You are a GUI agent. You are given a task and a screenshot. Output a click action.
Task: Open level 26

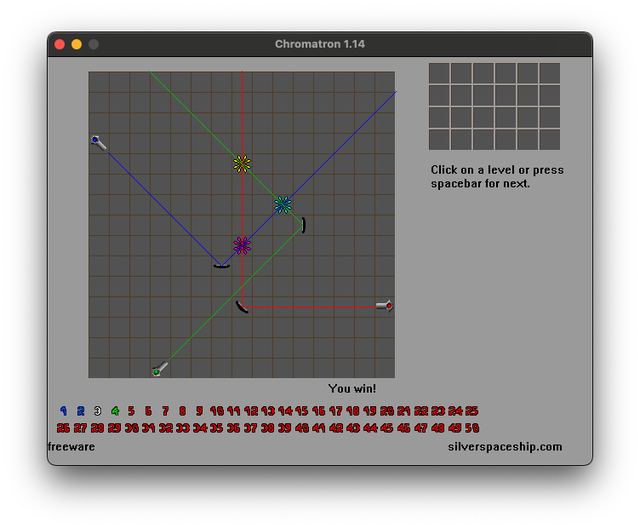point(63,428)
